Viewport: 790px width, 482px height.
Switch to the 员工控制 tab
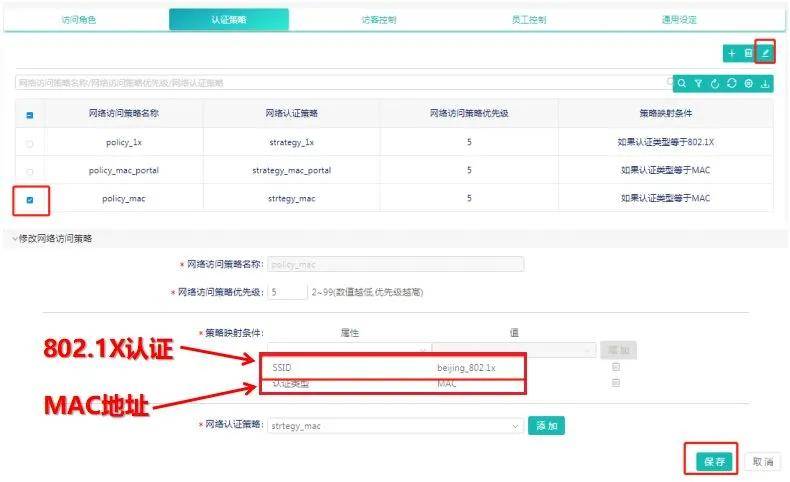click(529, 20)
